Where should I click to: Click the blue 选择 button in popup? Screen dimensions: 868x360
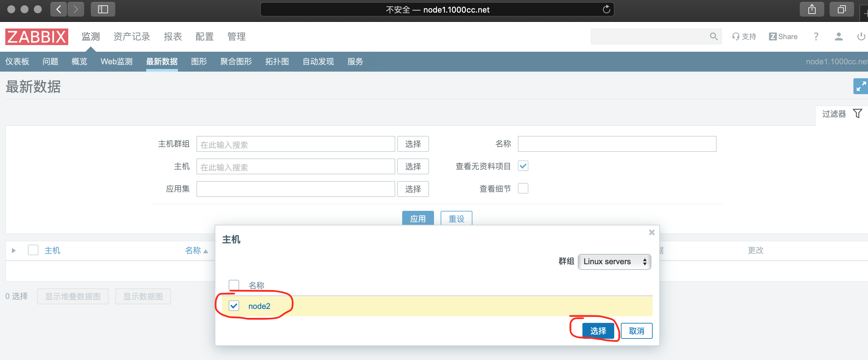coord(598,331)
